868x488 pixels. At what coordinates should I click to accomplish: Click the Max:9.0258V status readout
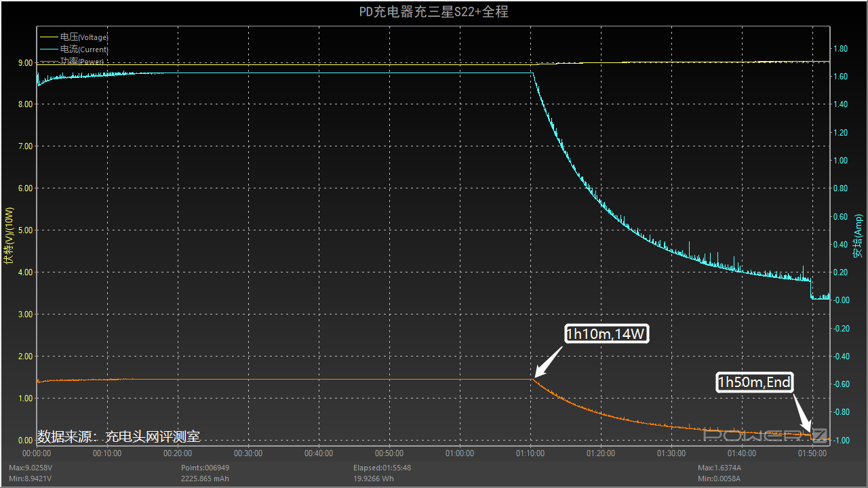30,468
